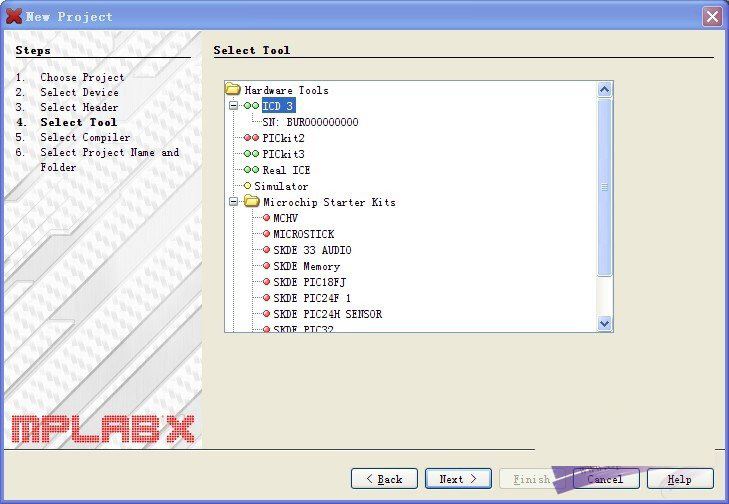Click the green status dots beside ICD 3
Screen dimensions: 729x504
[251, 106]
